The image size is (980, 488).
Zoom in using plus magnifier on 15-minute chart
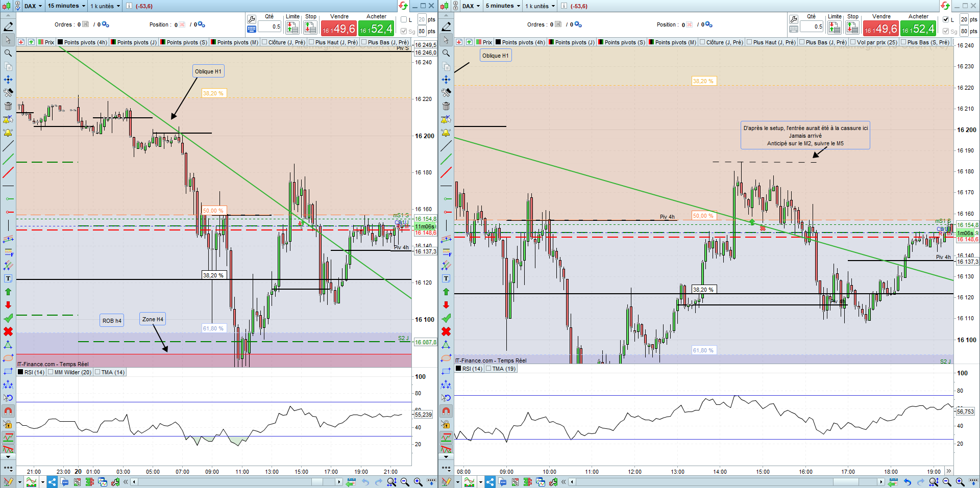click(x=418, y=482)
